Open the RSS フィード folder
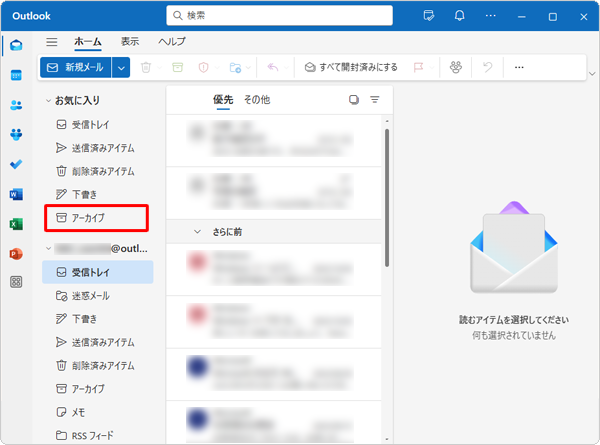The image size is (600, 445). click(98, 435)
